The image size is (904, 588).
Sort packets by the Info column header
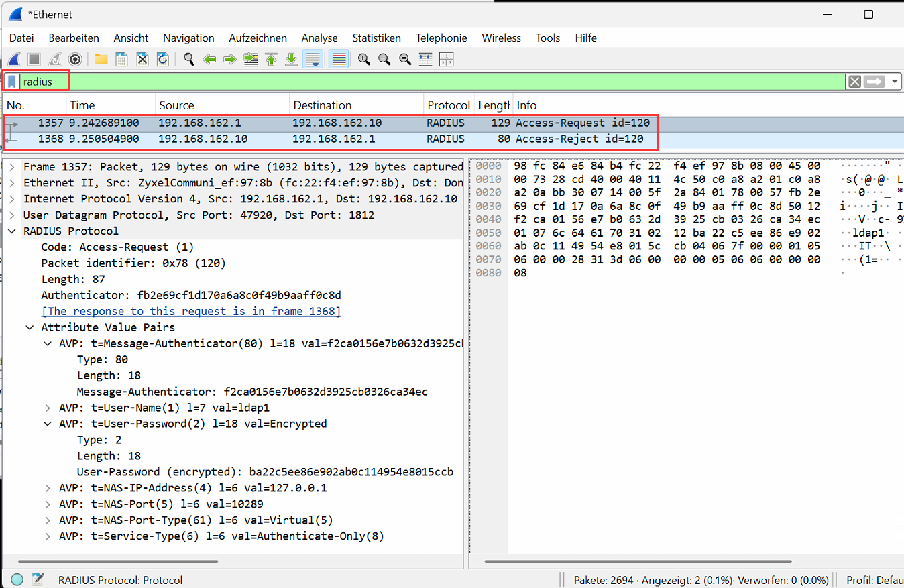(x=708, y=105)
